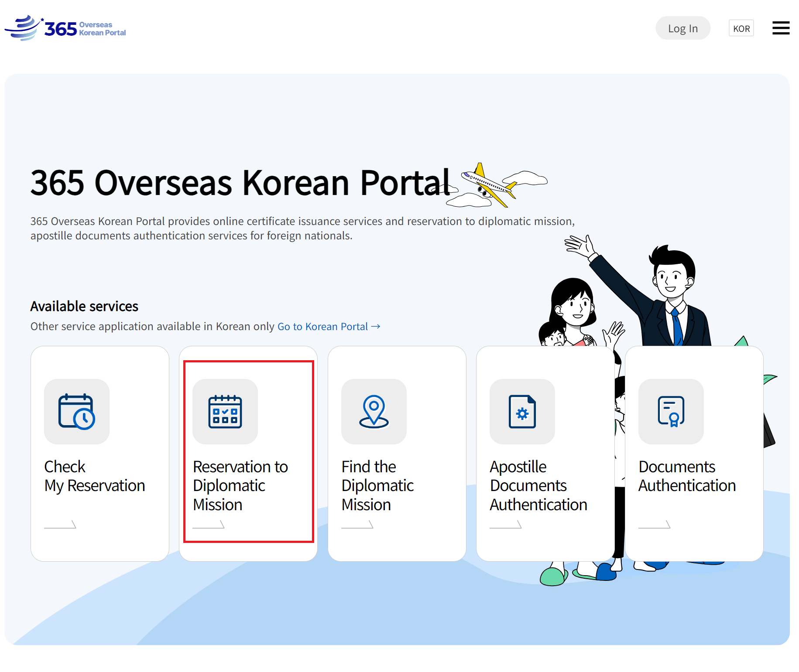Click the map pin Find Mission icon
This screenshot has height=672, width=799.
[x=374, y=412]
